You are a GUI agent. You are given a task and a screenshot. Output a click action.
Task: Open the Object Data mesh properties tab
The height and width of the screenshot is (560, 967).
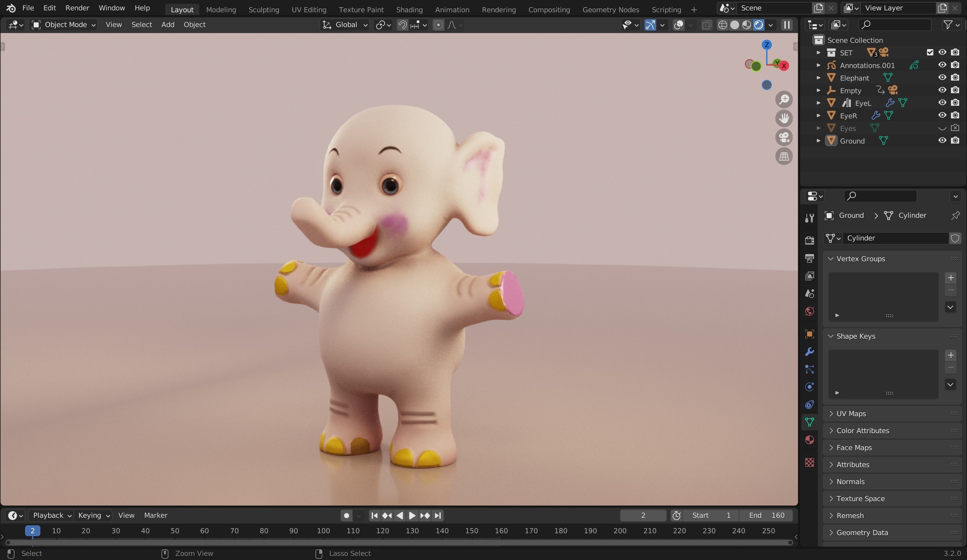tap(809, 422)
